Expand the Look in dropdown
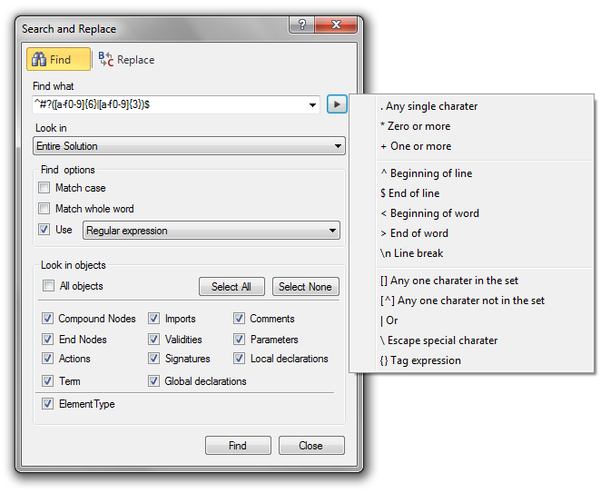The image size is (600, 493). pos(339,146)
